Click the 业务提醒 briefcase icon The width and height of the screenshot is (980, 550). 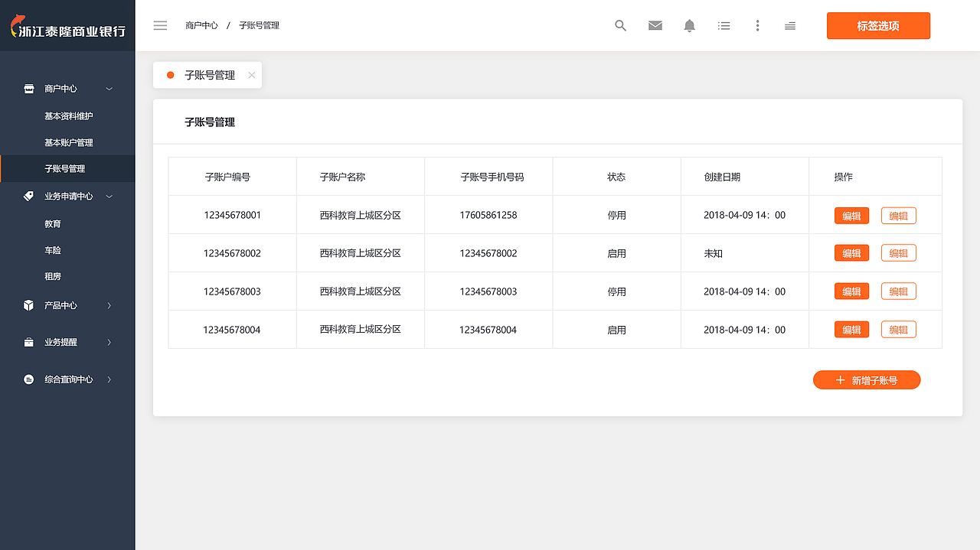pos(28,342)
